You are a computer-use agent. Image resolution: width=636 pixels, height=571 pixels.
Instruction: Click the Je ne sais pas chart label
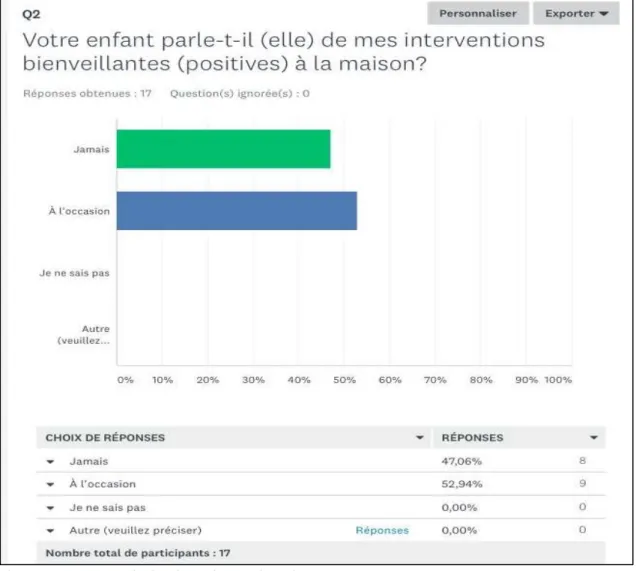coord(74,273)
